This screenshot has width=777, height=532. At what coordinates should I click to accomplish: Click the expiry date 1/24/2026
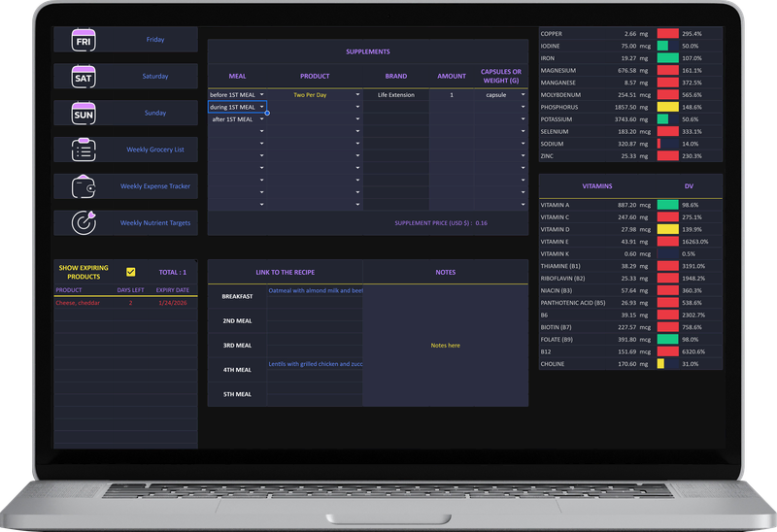click(x=173, y=303)
